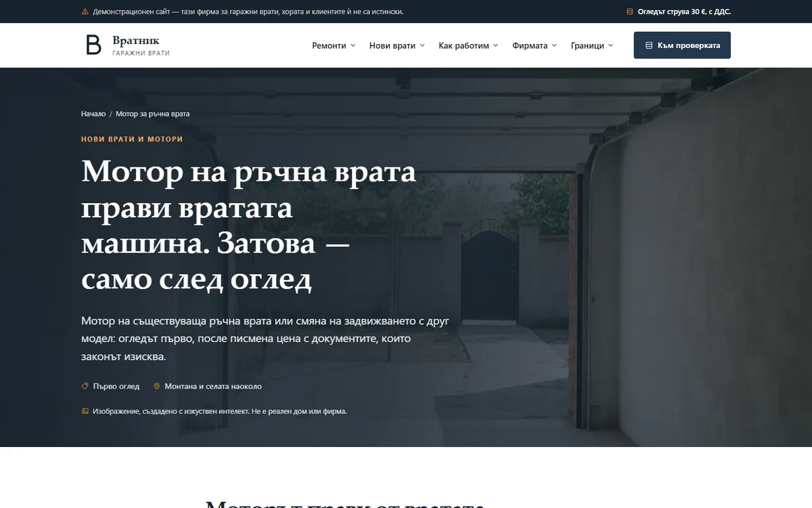The image size is (812, 508).
Task: Expand the Фирмата chevron
Action: coord(554,45)
